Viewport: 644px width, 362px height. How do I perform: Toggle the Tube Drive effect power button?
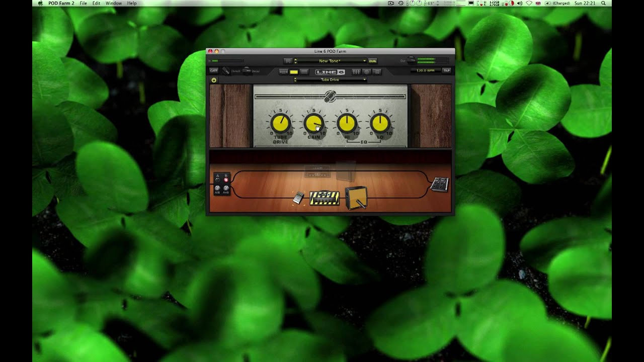pyautogui.click(x=214, y=80)
